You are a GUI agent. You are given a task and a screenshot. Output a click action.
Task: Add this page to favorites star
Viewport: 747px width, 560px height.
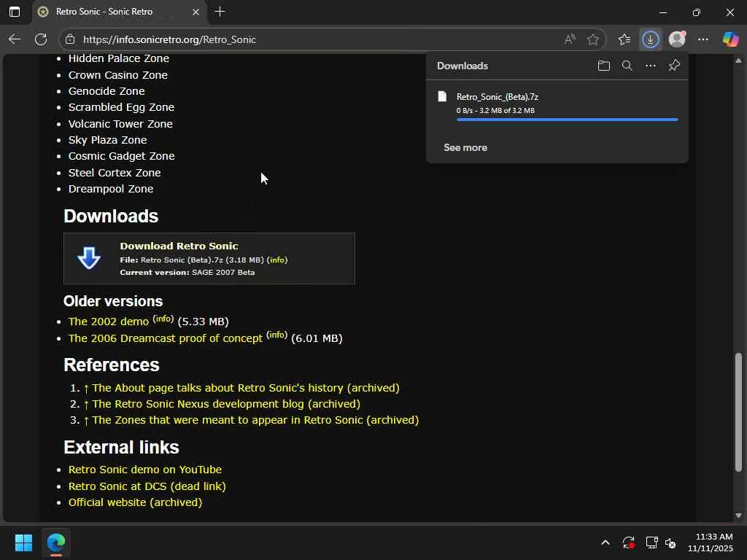tap(592, 39)
